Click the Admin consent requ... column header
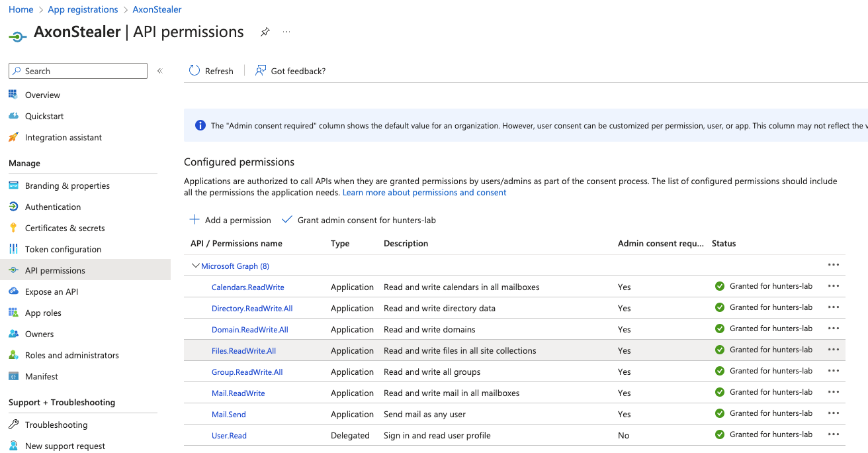Screen dimensions: 868x453 click(x=661, y=243)
